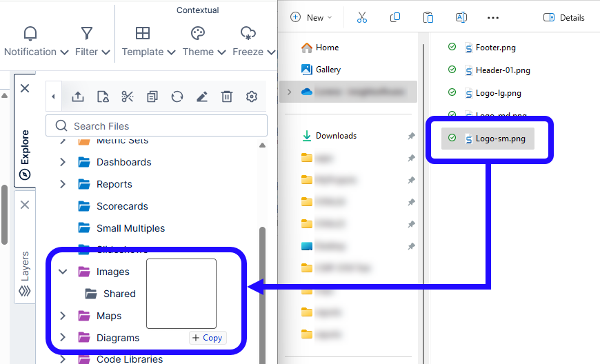Screen dimensions: 600x364
Task: Click the trash delete icon in Explore toolbar
Action: [227, 97]
